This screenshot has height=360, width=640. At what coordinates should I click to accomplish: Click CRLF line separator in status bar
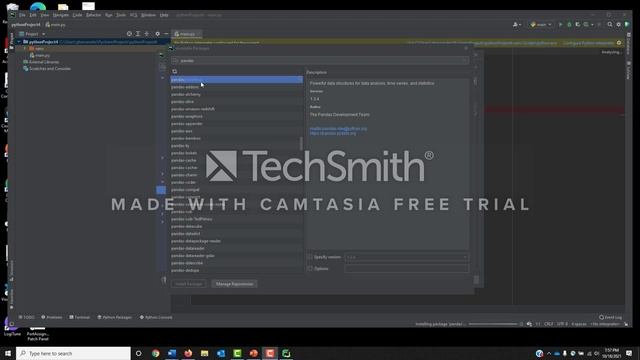(549, 324)
